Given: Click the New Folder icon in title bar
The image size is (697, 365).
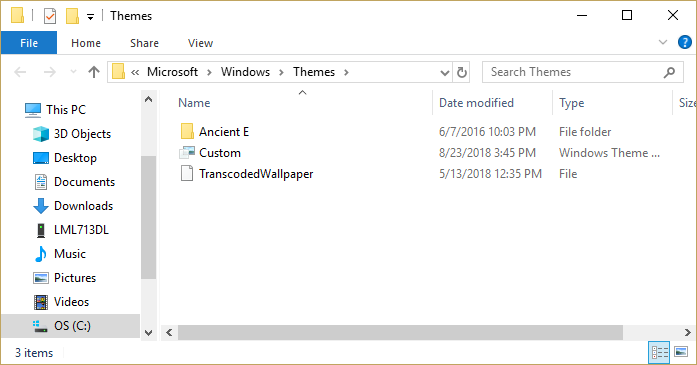Looking at the screenshot, I should click(x=72, y=16).
